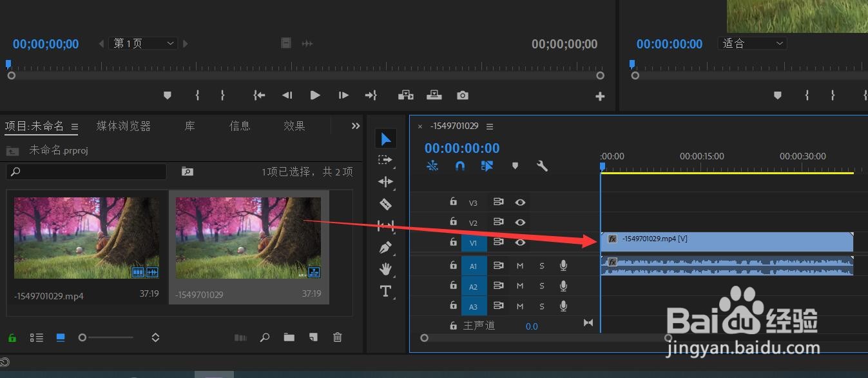868x378 pixels.
Task: Open the 适合 zoom level dropdown
Action: pos(752,43)
